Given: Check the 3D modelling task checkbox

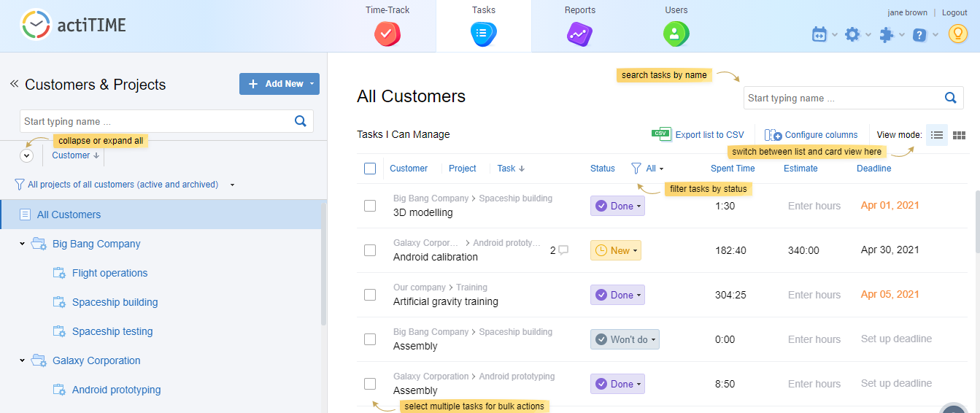Looking at the screenshot, I should (x=370, y=206).
